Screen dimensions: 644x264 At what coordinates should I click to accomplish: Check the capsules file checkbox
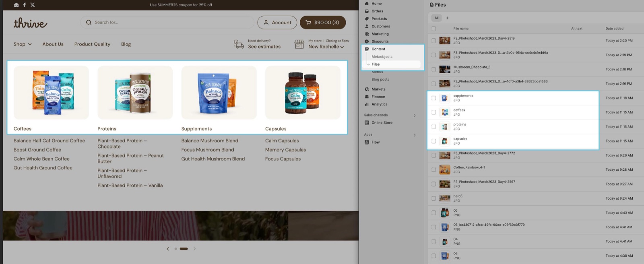click(433, 141)
